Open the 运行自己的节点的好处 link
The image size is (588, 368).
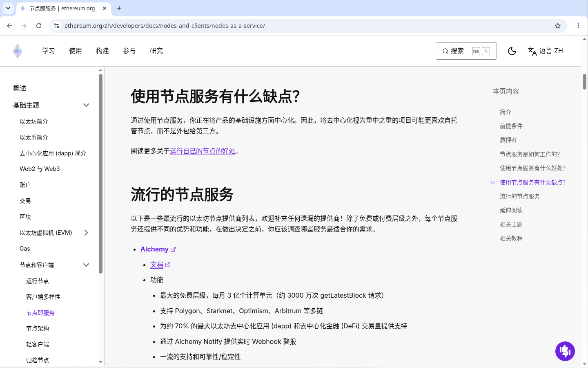(203, 151)
